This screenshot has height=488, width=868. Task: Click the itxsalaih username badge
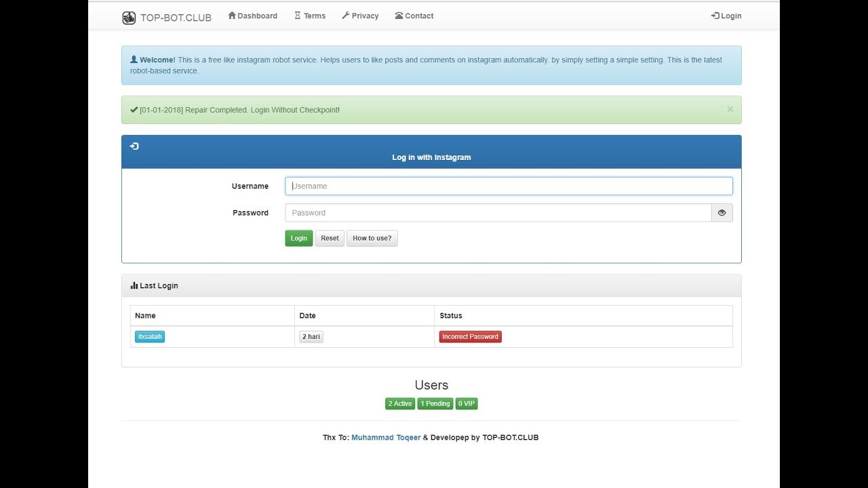point(150,337)
